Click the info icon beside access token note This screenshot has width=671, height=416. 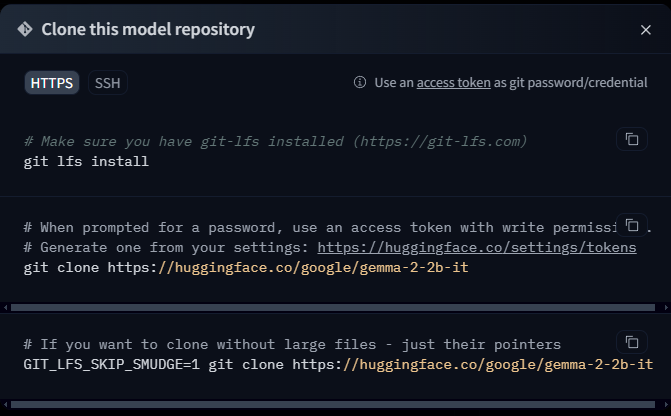point(360,82)
